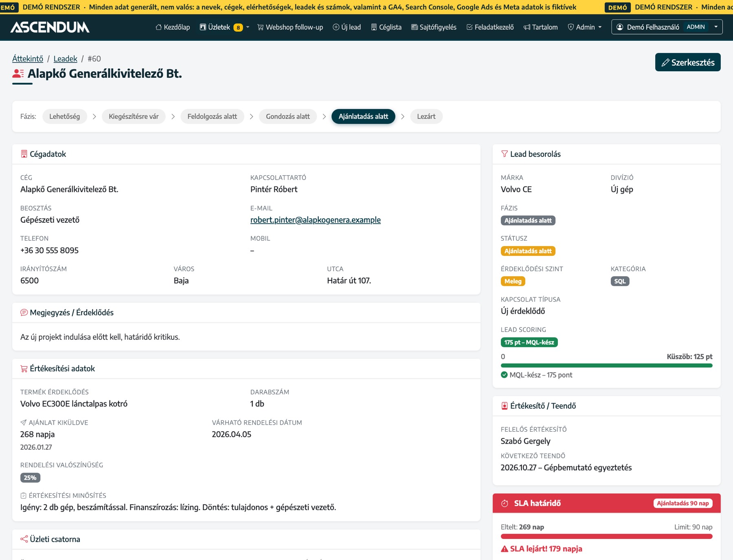This screenshot has height=560, width=733.
Task: Open Feladatkezelő task manager
Action: point(490,27)
